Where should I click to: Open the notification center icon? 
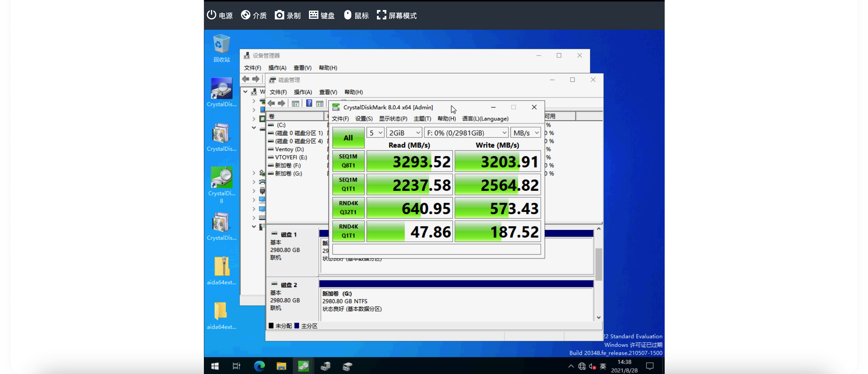650,366
